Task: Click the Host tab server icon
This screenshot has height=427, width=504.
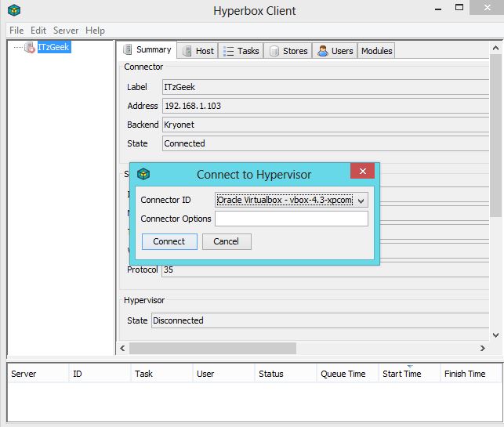Action: [187, 51]
